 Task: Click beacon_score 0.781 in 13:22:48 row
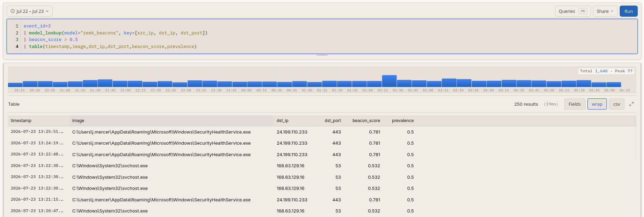pos(375,154)
